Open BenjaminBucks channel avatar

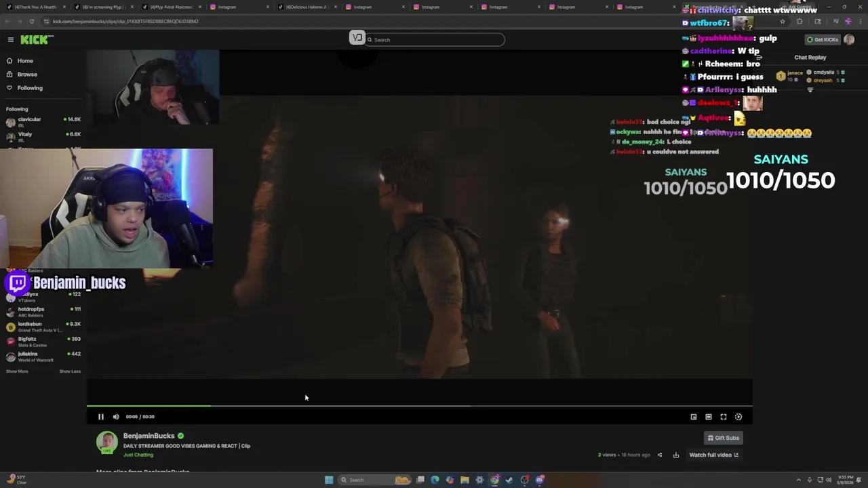pos(106,443)
